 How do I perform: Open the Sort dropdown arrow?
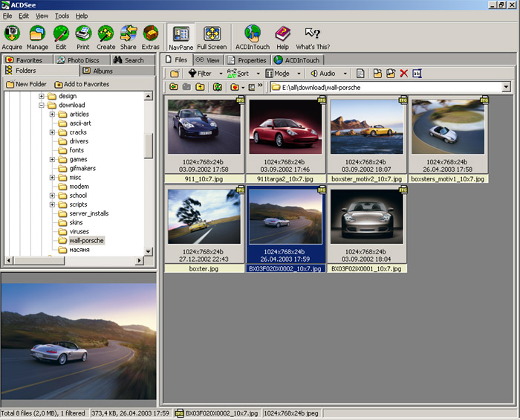[258, 74]
